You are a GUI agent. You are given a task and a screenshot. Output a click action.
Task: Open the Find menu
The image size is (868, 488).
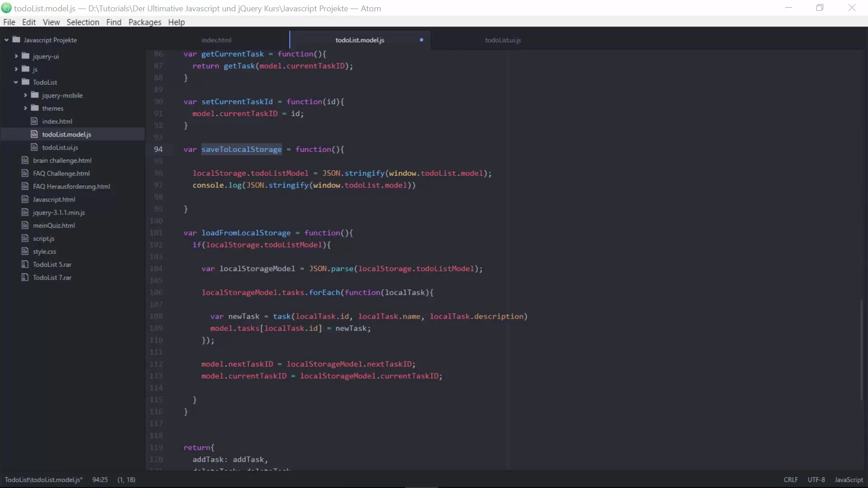tap(113, 22)
